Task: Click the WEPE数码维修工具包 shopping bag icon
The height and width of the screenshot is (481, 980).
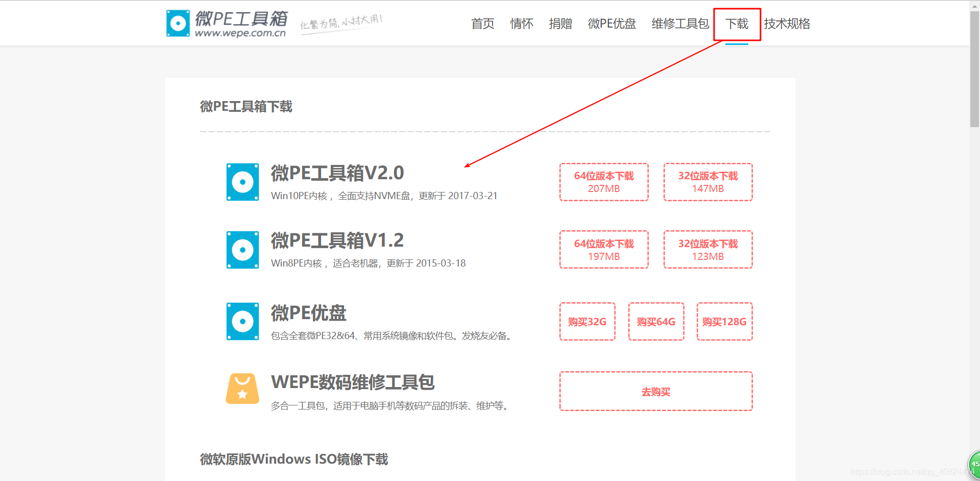Action: pyautogui.click(x=242, y=389)
